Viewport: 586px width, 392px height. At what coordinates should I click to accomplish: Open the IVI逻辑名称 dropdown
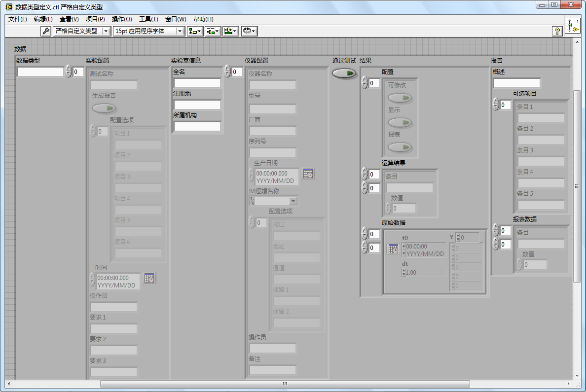293,201
